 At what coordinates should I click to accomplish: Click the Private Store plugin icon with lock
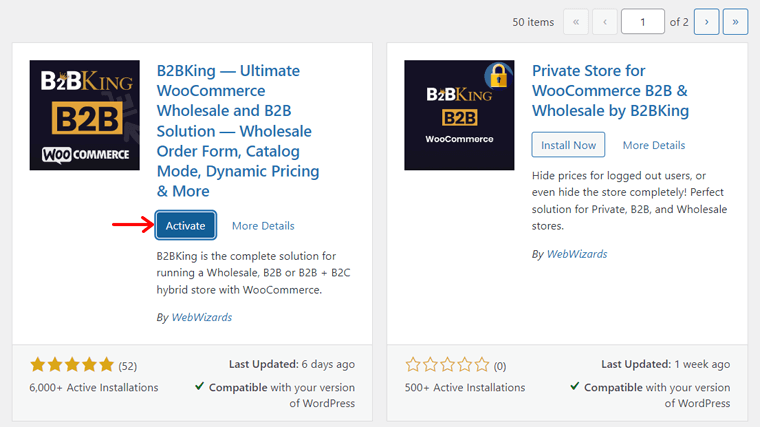click(x=459, y=115)
